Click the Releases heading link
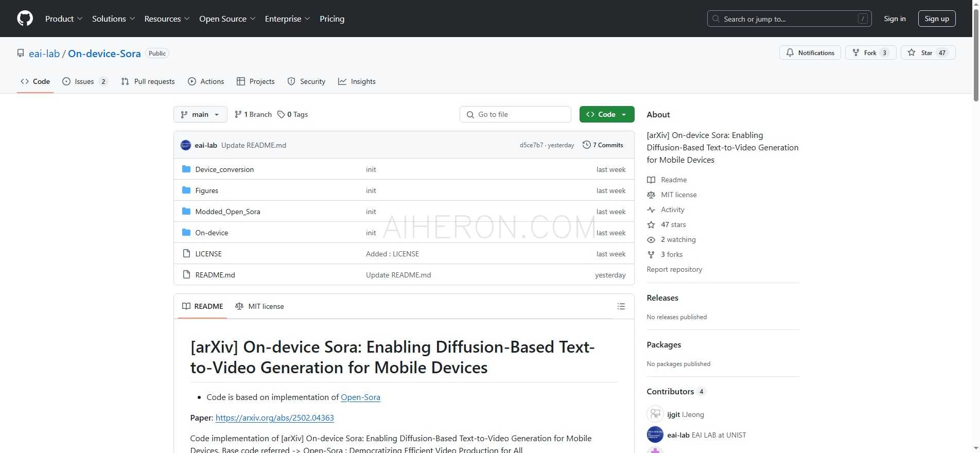Viewport: 980px width, 453px height. tap(662, 298)
